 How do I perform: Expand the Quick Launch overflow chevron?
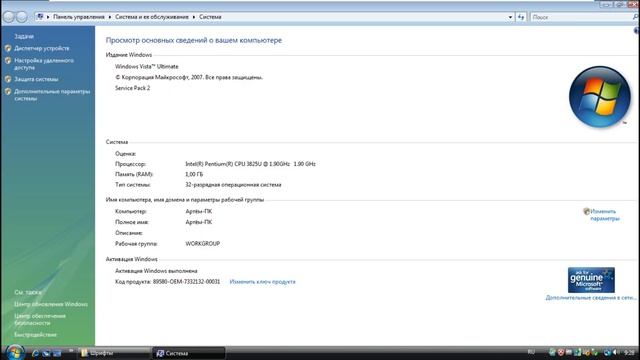(71, 350)
